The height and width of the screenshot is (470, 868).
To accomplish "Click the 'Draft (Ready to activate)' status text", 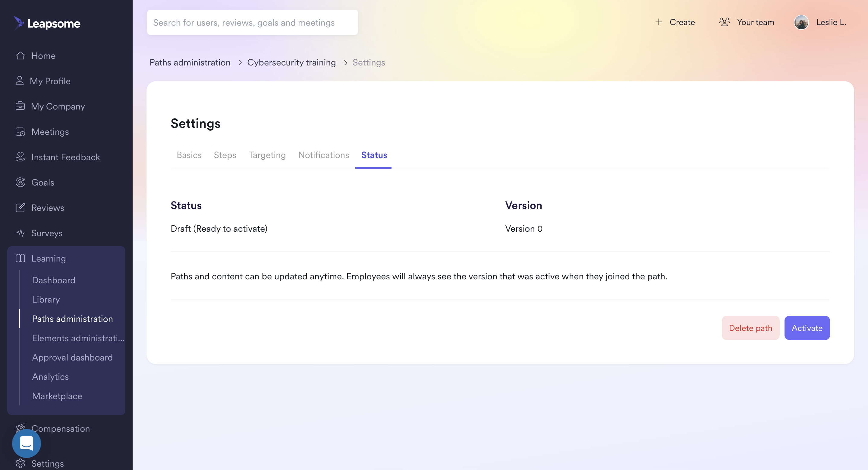I will pyautogui.click(x=219, y=229).
